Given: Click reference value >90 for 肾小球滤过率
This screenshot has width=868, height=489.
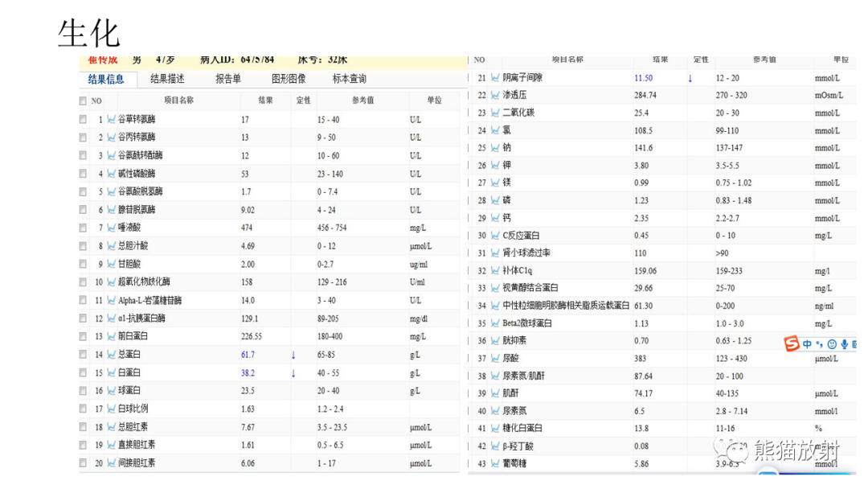Looking at the screenshot, I should tap(722, 253).
